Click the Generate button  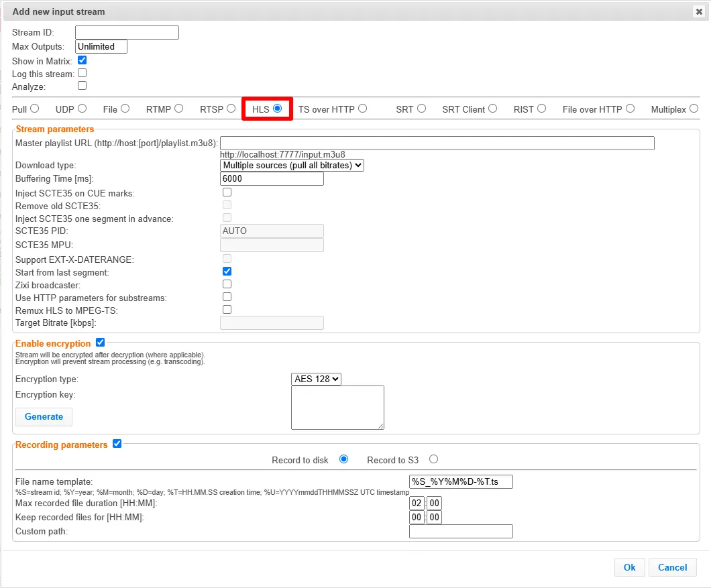pos(44,416)
